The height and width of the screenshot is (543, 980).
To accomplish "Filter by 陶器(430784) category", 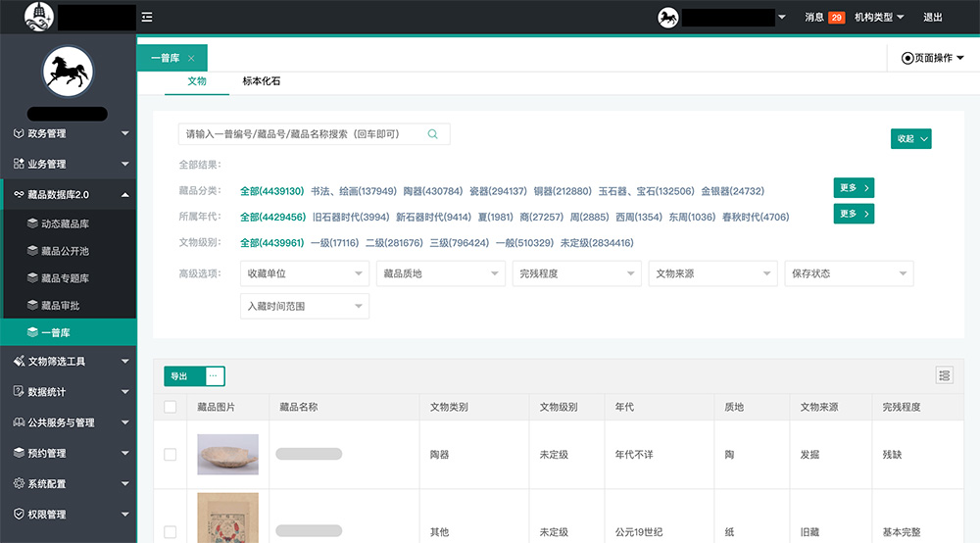I will point(432,191).
